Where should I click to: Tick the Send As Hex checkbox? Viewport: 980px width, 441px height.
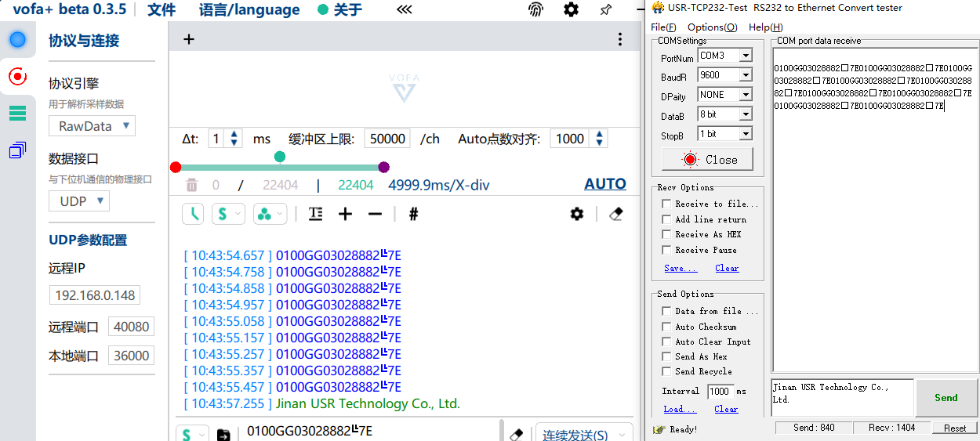[x=666, y=356]
